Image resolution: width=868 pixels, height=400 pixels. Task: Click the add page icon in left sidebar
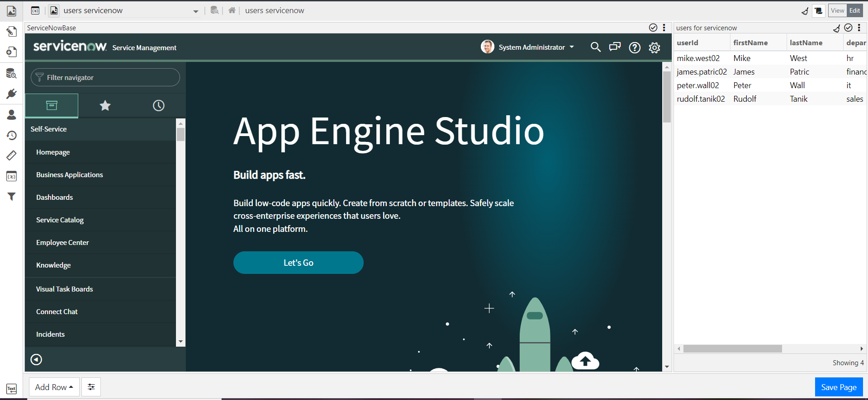[11, 52]
